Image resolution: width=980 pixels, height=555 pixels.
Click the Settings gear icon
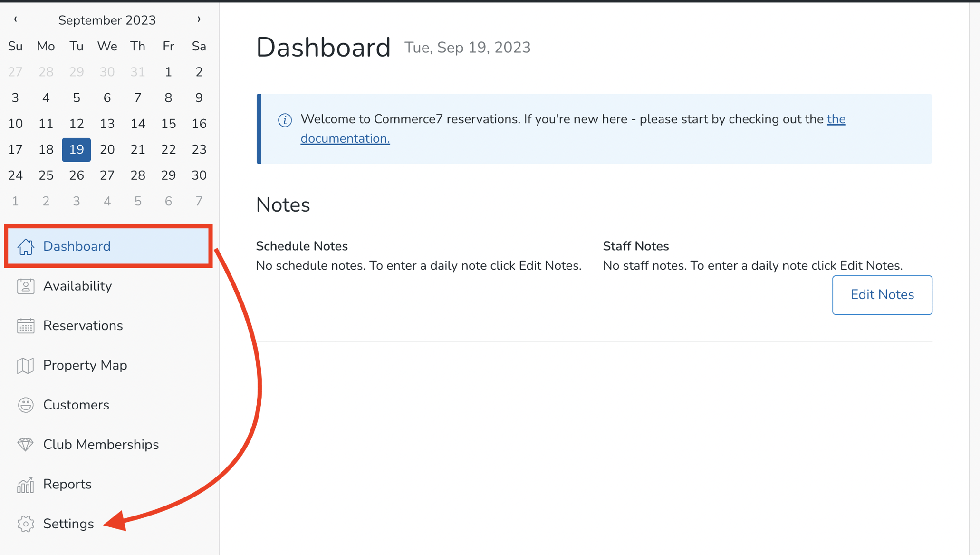(x=26, y=524)
